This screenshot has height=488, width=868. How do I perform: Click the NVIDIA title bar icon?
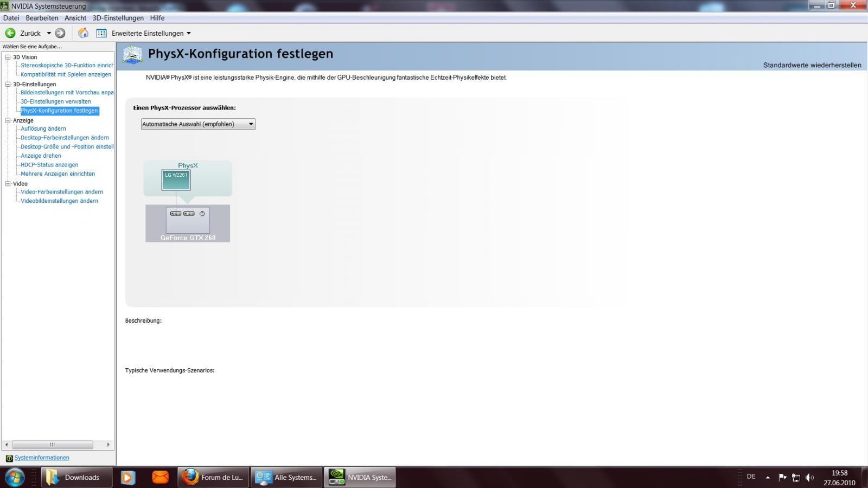tap(5, 6)
